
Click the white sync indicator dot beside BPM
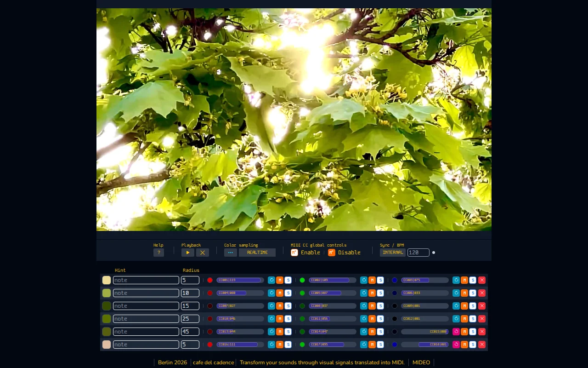click(x=434, y=253)
